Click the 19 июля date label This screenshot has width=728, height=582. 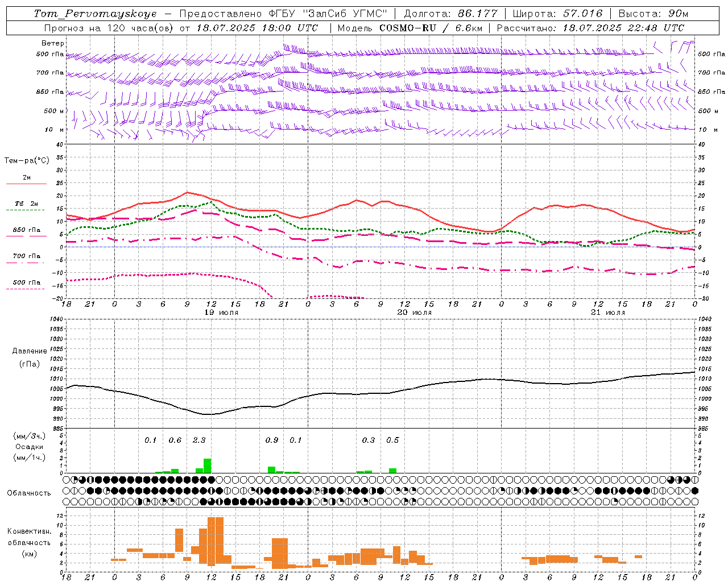(x=221, y=313)
